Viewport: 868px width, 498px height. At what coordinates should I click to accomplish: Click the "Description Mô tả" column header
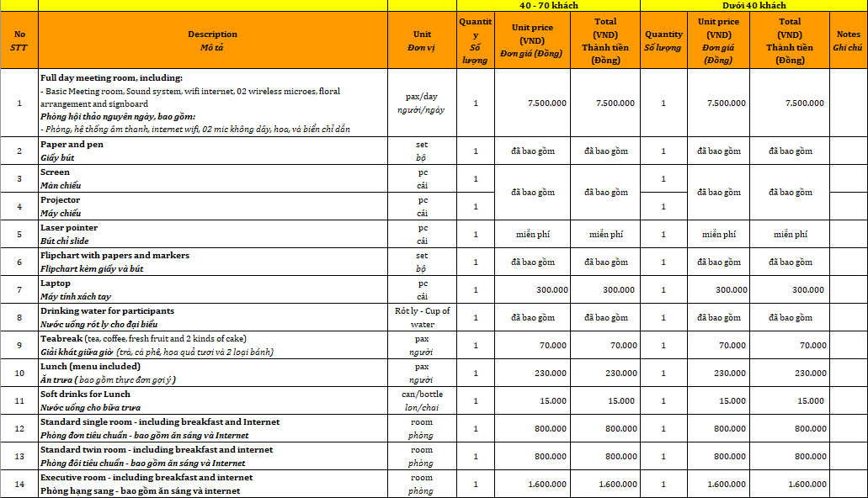[x=212, y=40]
